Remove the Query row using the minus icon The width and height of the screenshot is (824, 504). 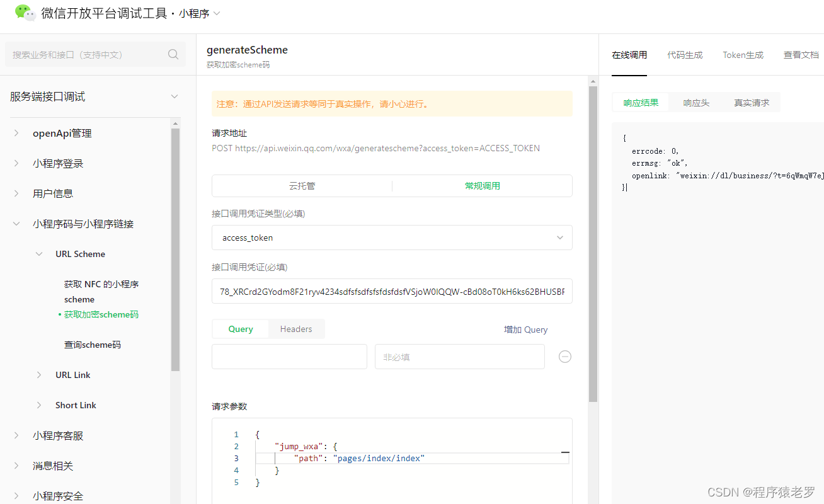point(564,356)
